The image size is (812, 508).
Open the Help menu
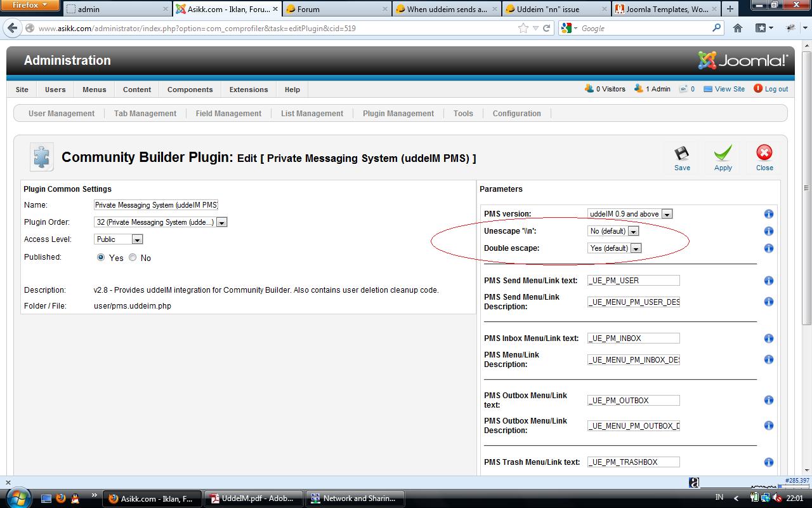pyautogui.click(x=292, y=90)
